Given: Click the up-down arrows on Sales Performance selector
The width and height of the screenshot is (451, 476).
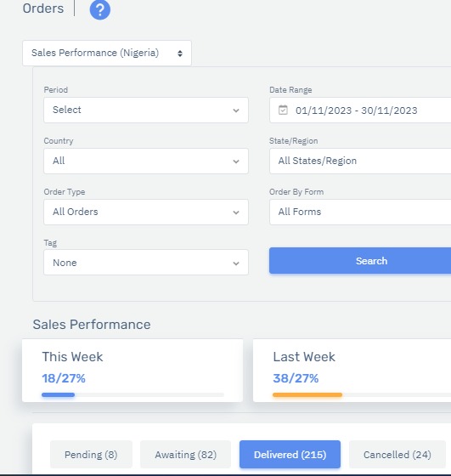Looking at the screenshot, I should 180,54.
